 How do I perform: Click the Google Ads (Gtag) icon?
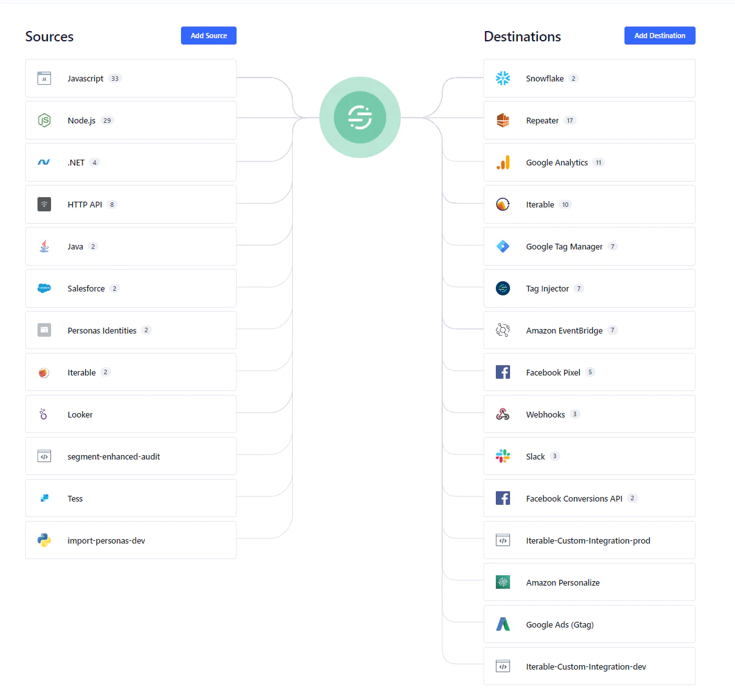pyautogui.click(x=503, y=624)
